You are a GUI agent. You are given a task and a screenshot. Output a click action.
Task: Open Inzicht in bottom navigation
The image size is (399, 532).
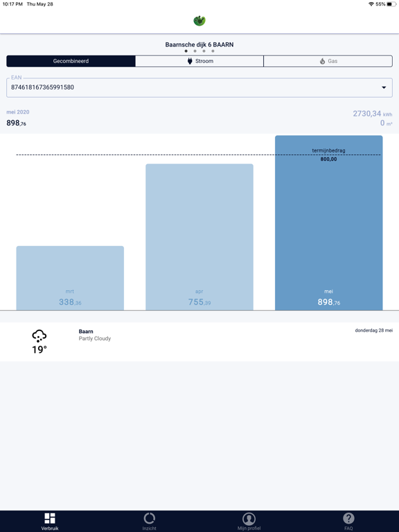pyautogui.click(x=150, y=522)
